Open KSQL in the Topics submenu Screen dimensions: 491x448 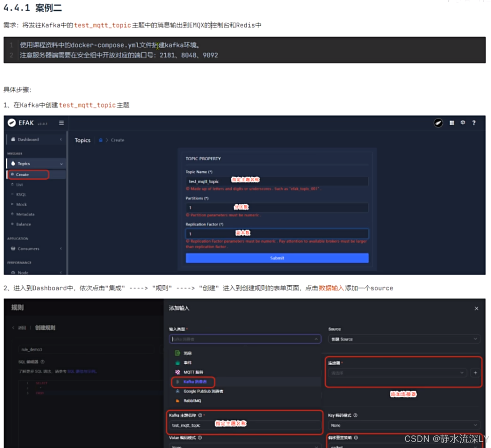pos(21,194)
